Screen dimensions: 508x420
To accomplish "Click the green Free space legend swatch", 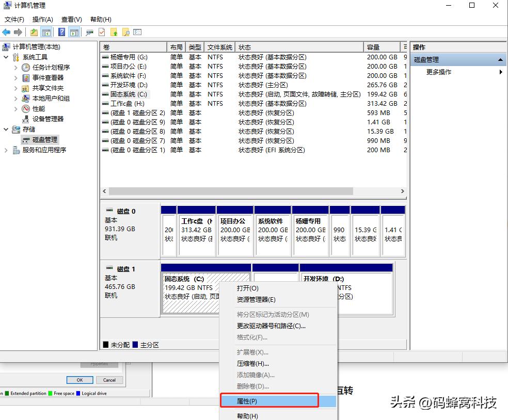I will pos(51,393).
